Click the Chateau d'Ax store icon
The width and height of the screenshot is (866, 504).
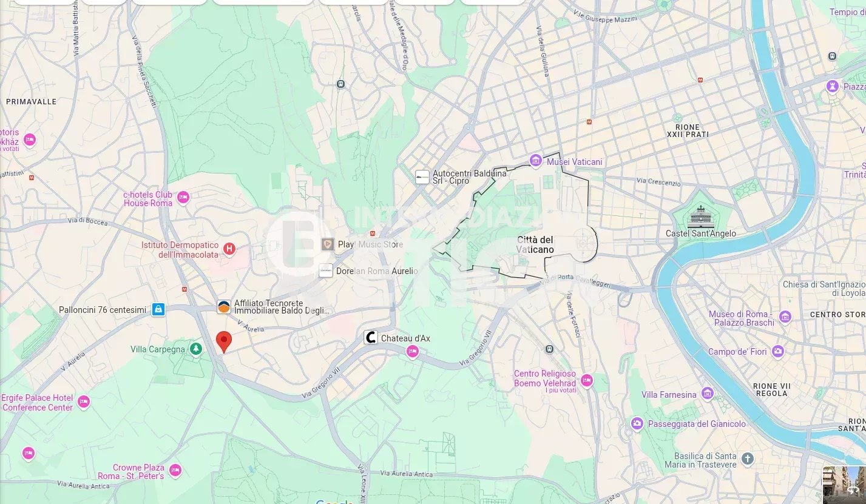tap(370, 337)
